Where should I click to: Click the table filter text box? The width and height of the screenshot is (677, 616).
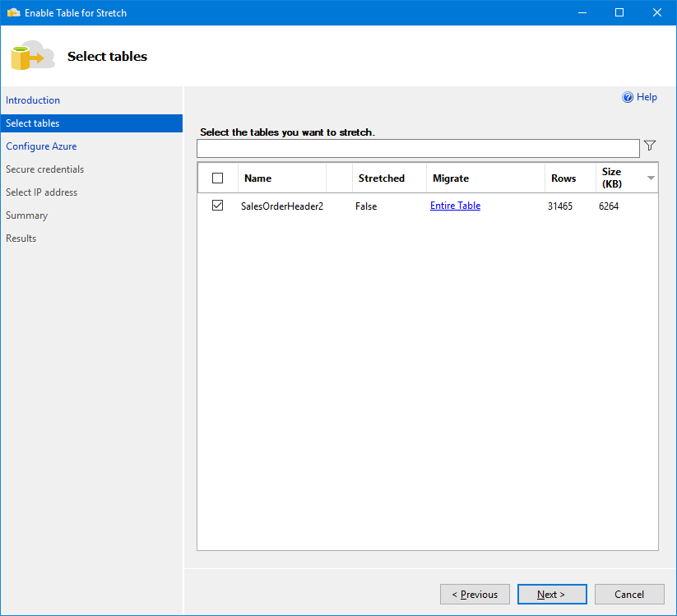[x=418, y=149]
